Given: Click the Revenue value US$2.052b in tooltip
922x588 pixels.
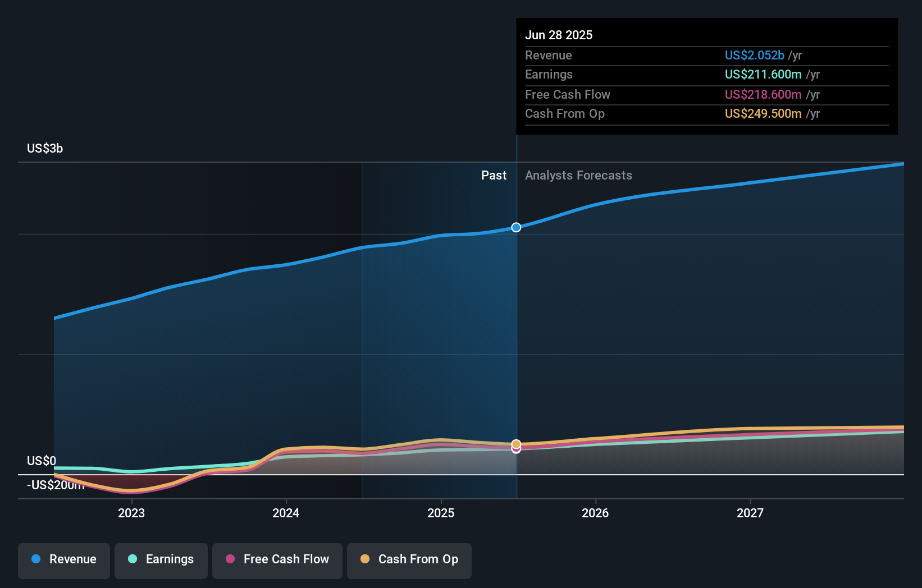Looking at the screenshot, I should [x=754, y=55].
